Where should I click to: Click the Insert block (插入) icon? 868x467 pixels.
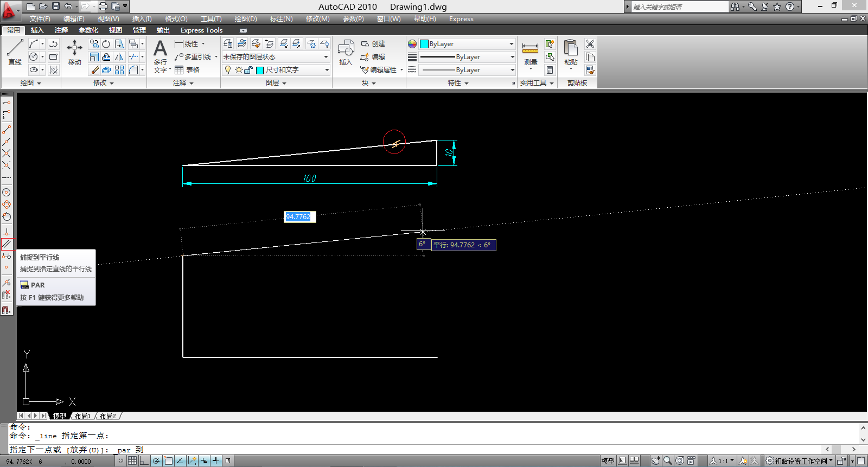[x=346, y=52]
